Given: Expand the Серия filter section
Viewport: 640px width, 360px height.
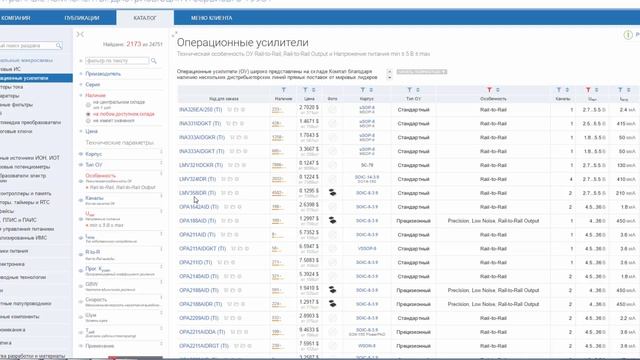Looking at the screenshot, I should [93, 84].
